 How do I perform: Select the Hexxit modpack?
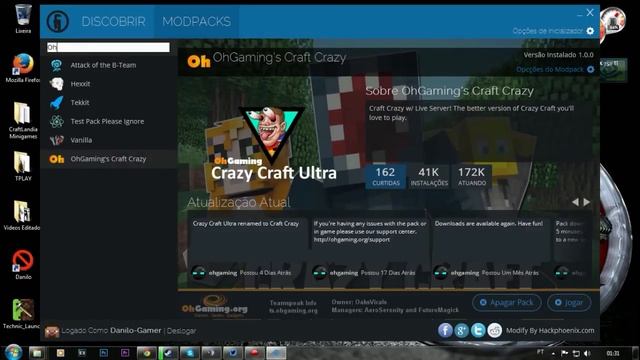coord(108,84)
